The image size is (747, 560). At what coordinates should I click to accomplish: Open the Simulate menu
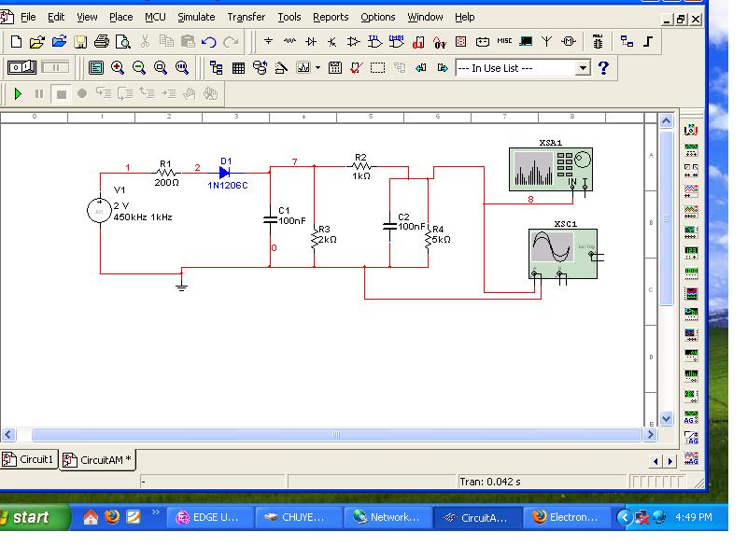click(x=196, y=17)
